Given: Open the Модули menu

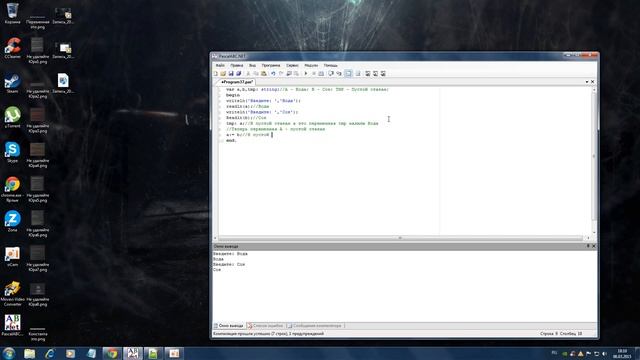Looking at the screenshot, I should click(x=311, y=65).
